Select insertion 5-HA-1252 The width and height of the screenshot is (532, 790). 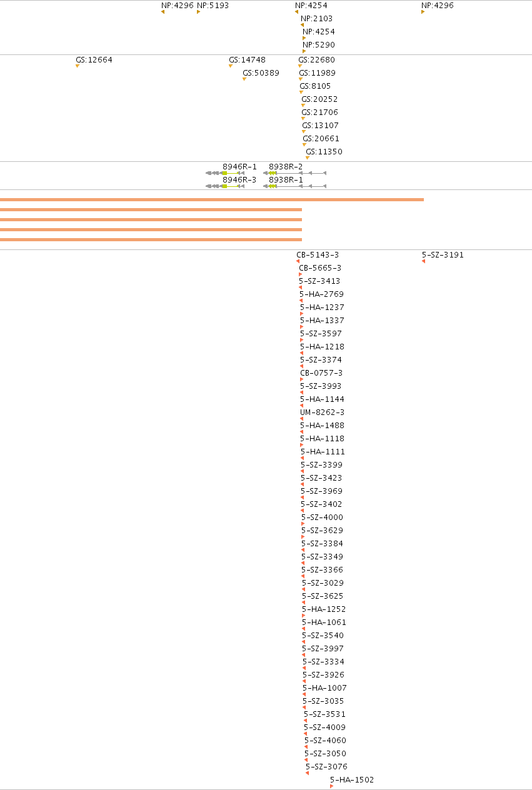(x=324, y=610)
